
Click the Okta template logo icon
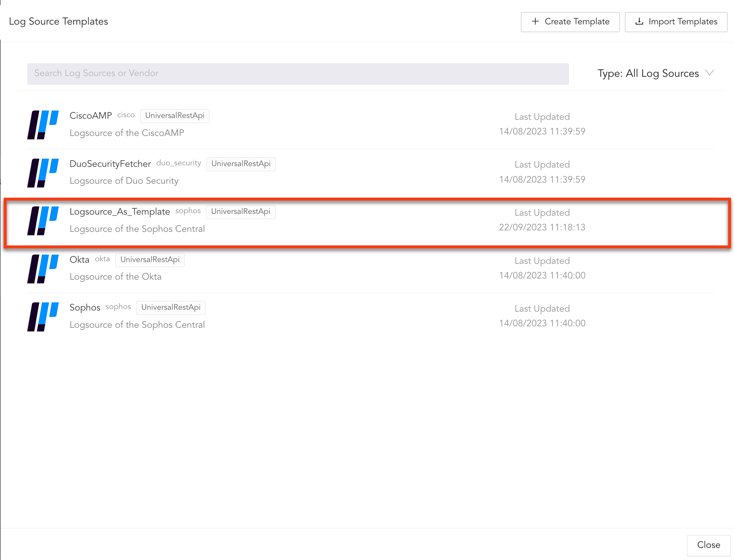[43, 269]
